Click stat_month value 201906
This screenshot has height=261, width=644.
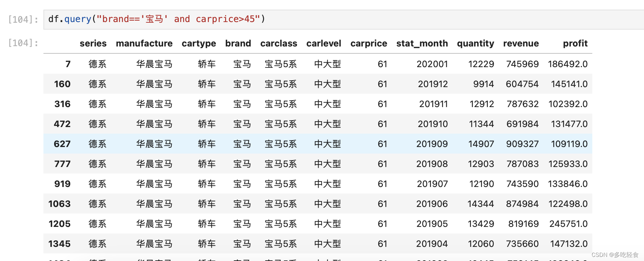click(x=432, y=204)
